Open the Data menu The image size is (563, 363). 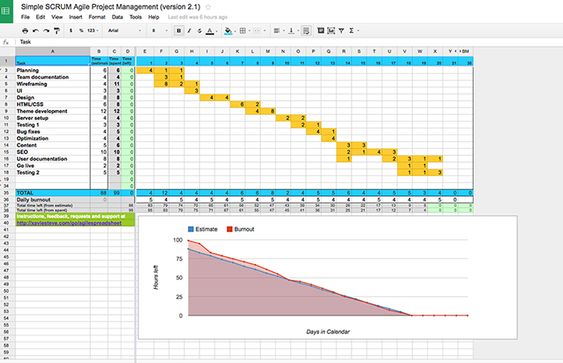pyautogui.click(x=117, y=17)
